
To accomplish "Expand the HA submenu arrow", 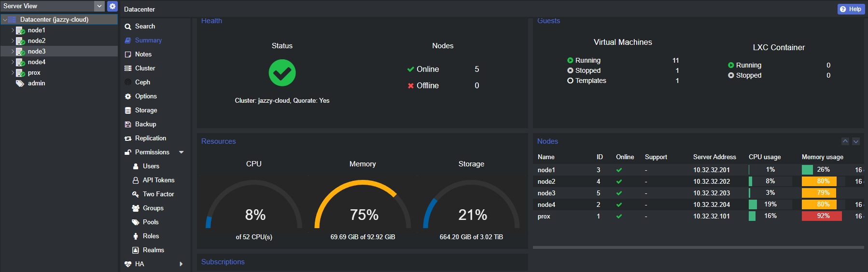I will coord(182,264).
